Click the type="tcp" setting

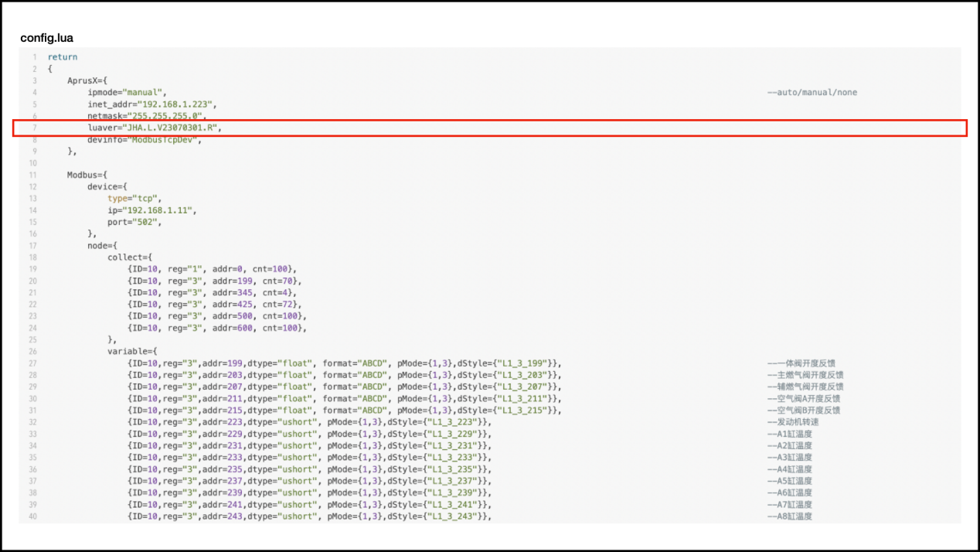[x=134, y=199]
